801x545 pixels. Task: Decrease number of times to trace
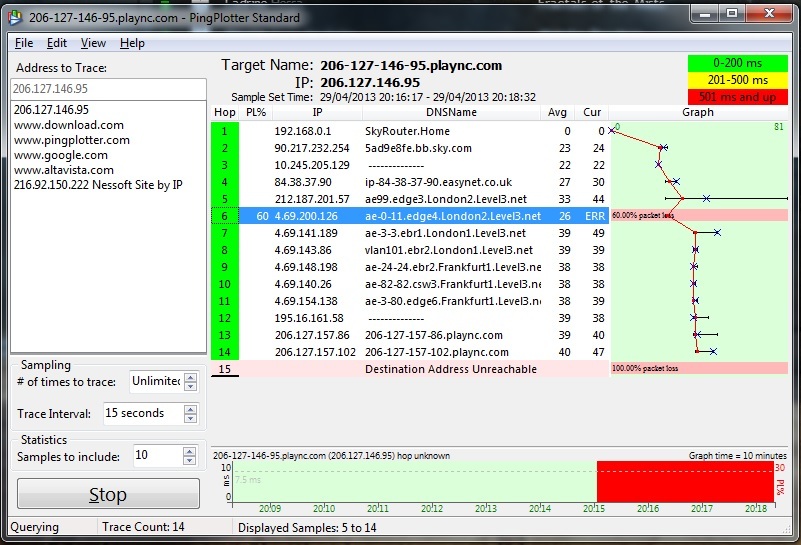point(191,386)
